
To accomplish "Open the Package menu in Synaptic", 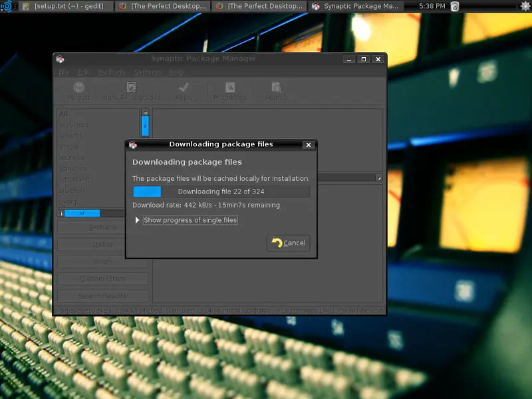I will point(112,72).
